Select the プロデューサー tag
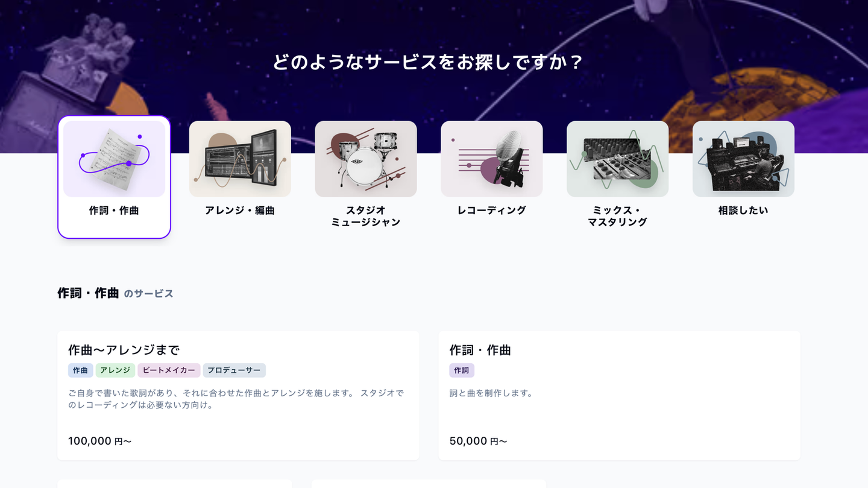The height and width of the screenshot is (488, 868). coord(234,370)
